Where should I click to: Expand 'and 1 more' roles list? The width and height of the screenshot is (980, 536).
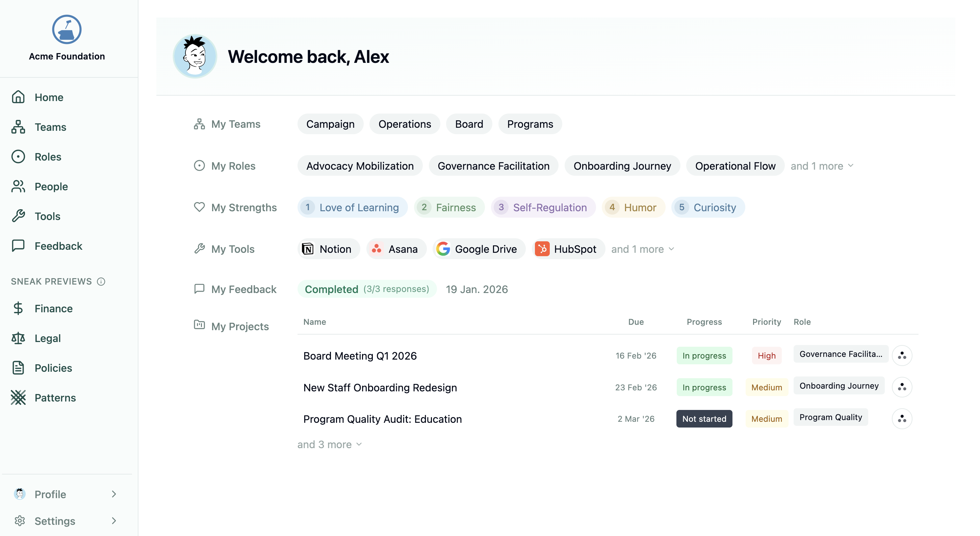[822, 166]
